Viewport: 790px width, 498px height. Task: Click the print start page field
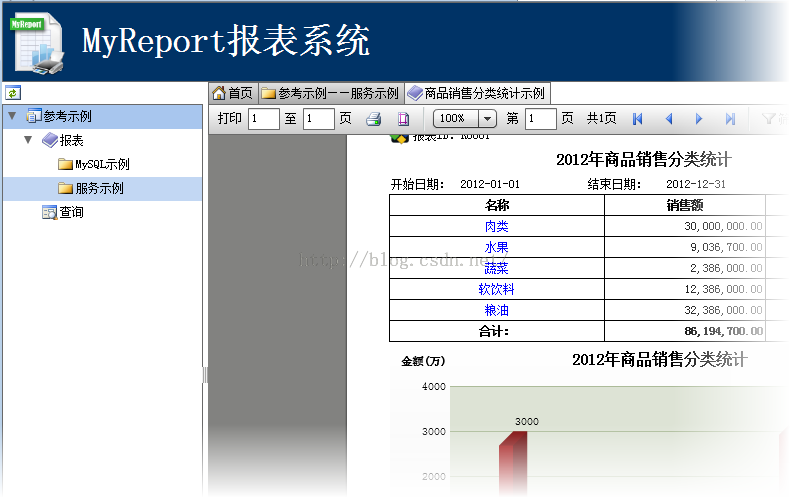[x=264, y=119]
